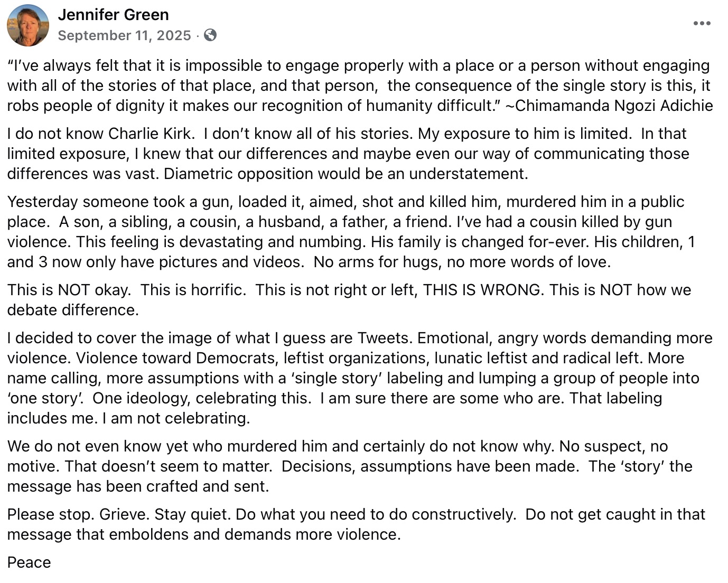
Task: Click the author name Jennifer Green
Action: click(113, 15)
